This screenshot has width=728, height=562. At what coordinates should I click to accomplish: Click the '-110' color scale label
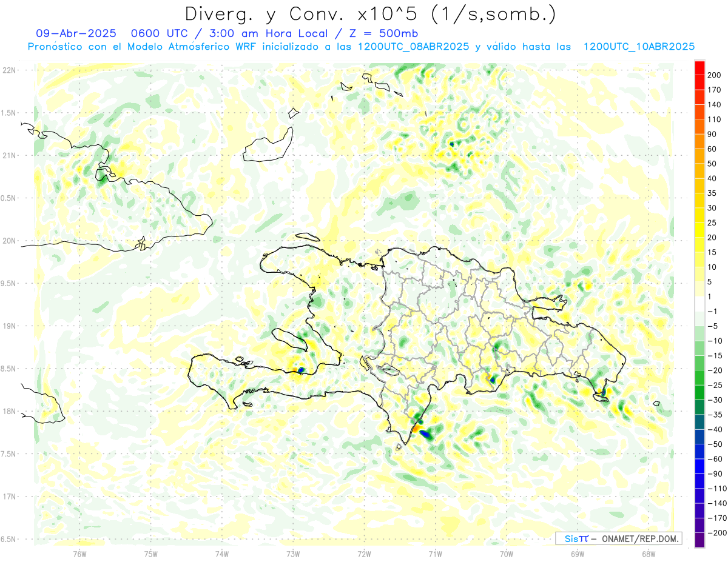tap(716, 488)
